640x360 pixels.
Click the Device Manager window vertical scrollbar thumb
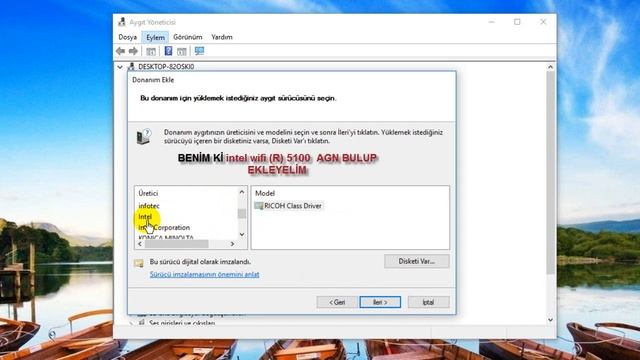550,173
